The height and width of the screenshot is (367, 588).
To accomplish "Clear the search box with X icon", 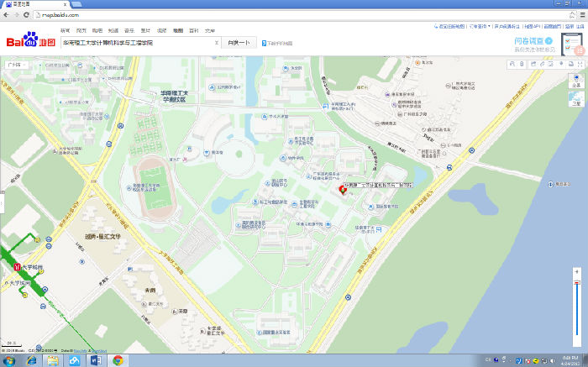I will pos(217,42).
